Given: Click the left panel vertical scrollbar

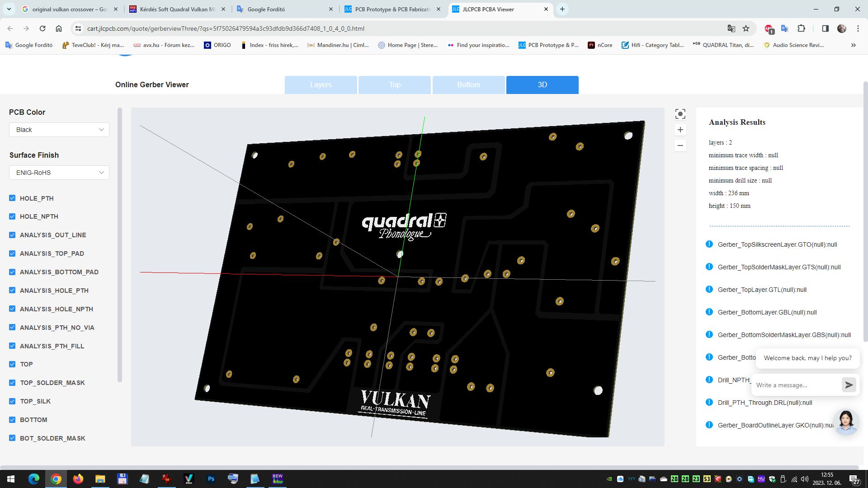Looking at the screenshot, I should pos(120,244).
